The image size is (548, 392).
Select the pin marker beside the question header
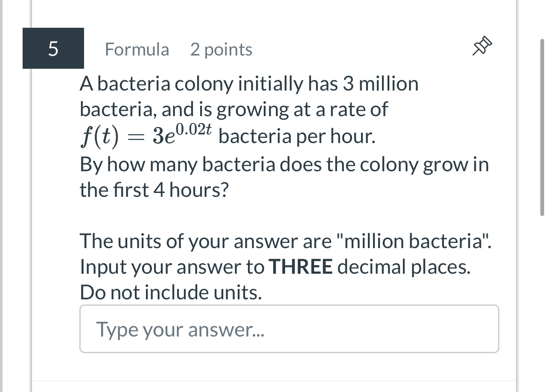[x=481, y=45]
